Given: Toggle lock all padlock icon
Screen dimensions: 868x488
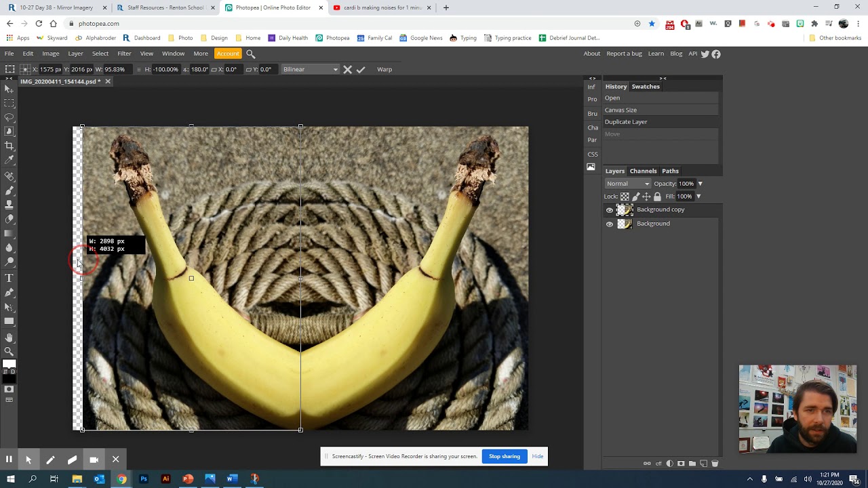Looking at the screenshot, I should [x=657, y=197].
